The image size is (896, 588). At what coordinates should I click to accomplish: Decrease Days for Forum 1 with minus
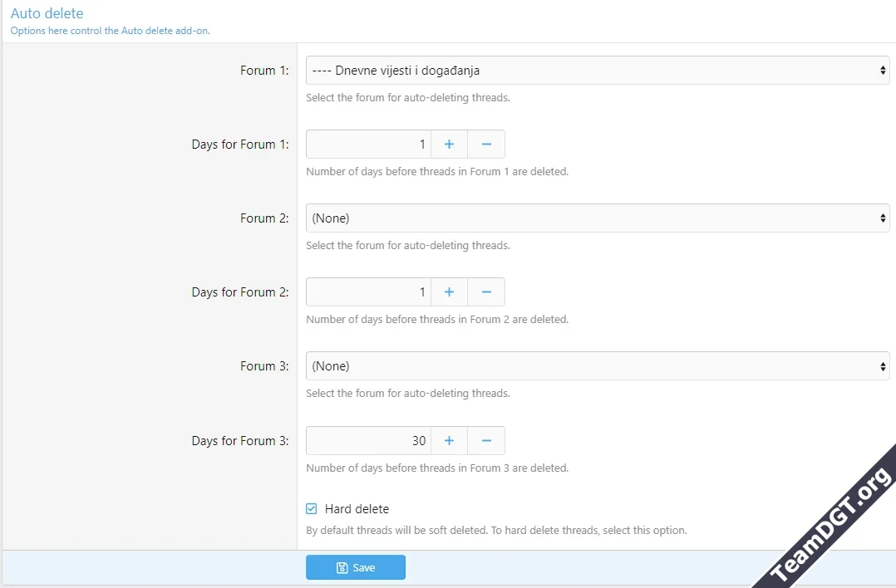pos(486,145)
